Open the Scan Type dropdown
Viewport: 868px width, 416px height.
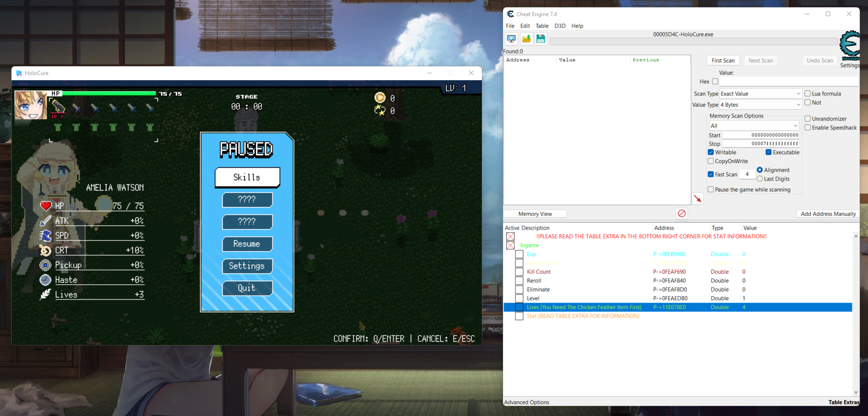point(761,94)
